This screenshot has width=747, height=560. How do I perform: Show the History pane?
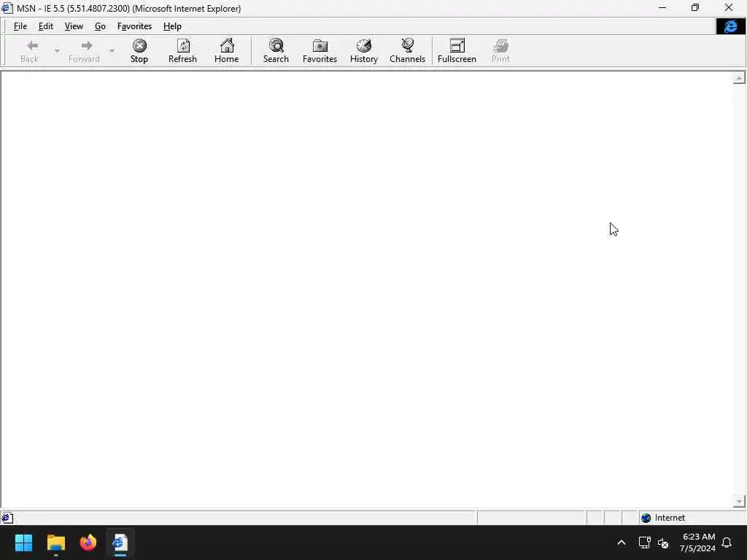(363, 51)
